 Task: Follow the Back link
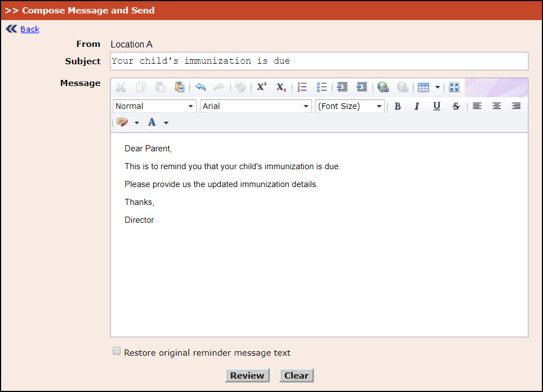[30, 29]
